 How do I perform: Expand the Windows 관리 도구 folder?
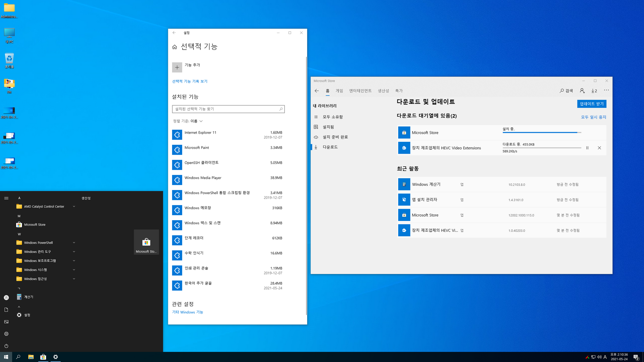(x=46, y=252)
